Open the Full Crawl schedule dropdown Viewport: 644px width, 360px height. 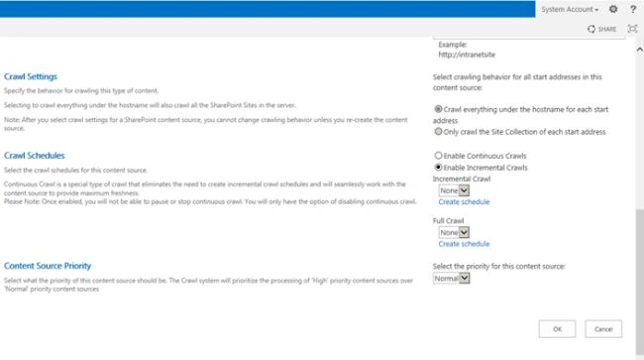454,233
